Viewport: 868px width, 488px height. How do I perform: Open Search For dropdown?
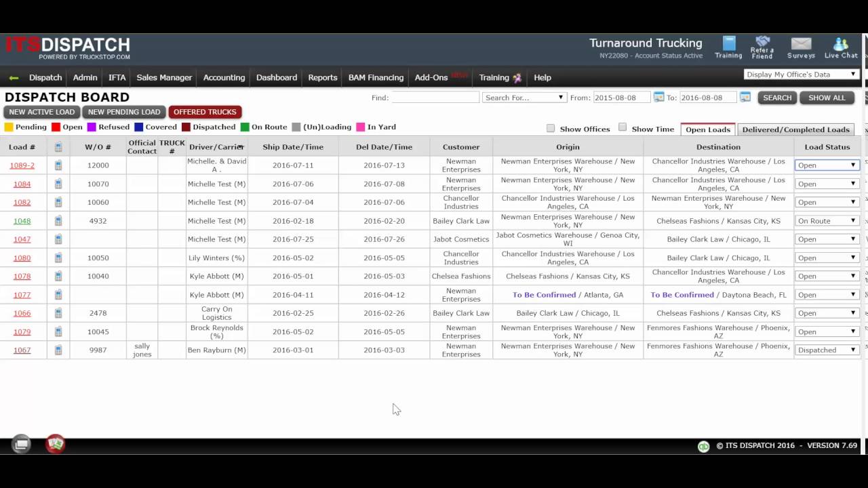tap(524, 98)
